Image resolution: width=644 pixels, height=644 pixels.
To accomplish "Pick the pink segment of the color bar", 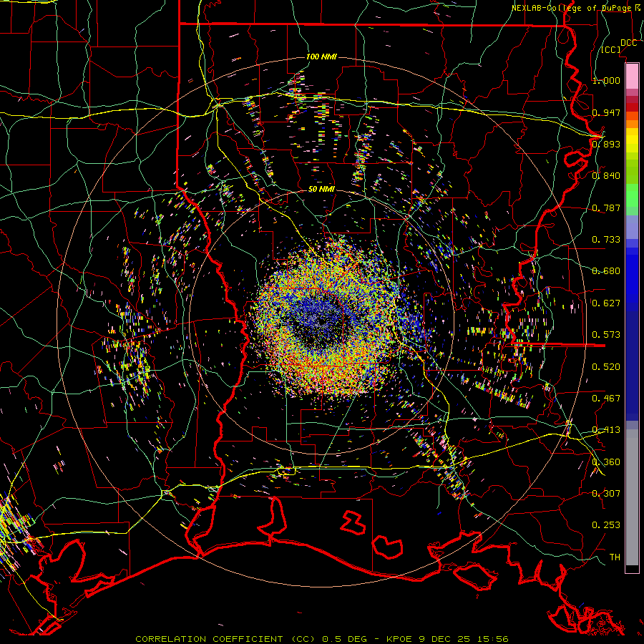I will (632, 76).
